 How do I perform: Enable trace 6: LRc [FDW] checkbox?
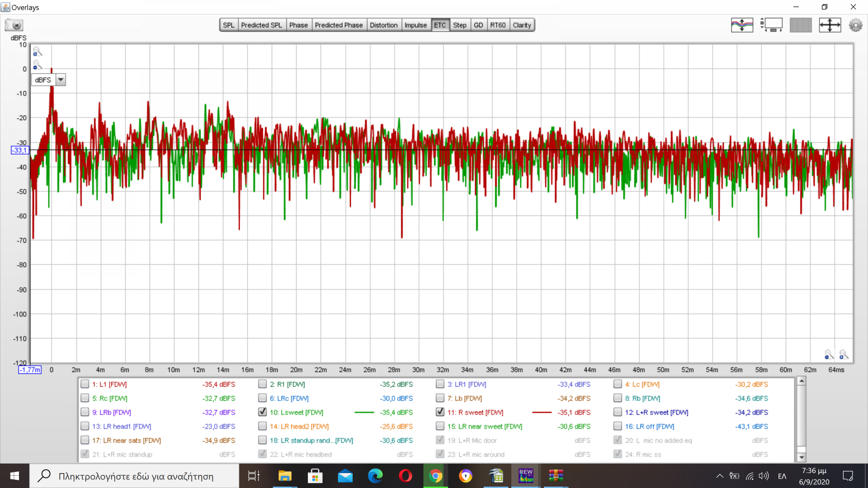pyautogui.click(x=262, y=398)
